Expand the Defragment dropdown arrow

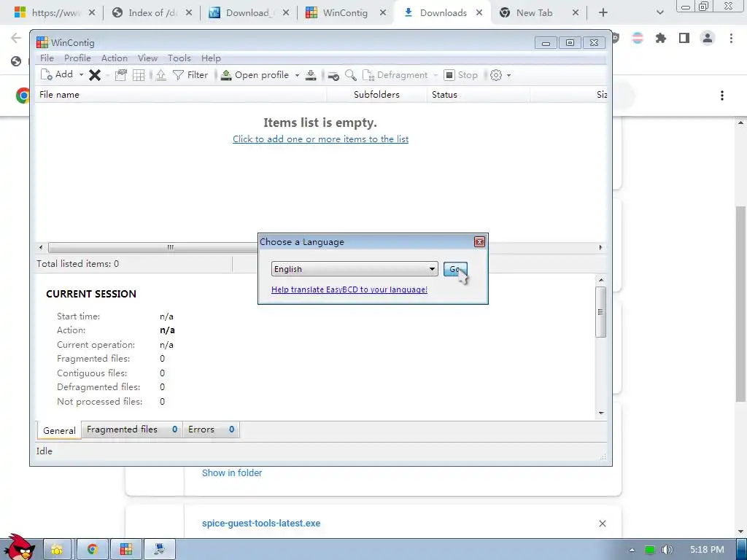[435, 75]
